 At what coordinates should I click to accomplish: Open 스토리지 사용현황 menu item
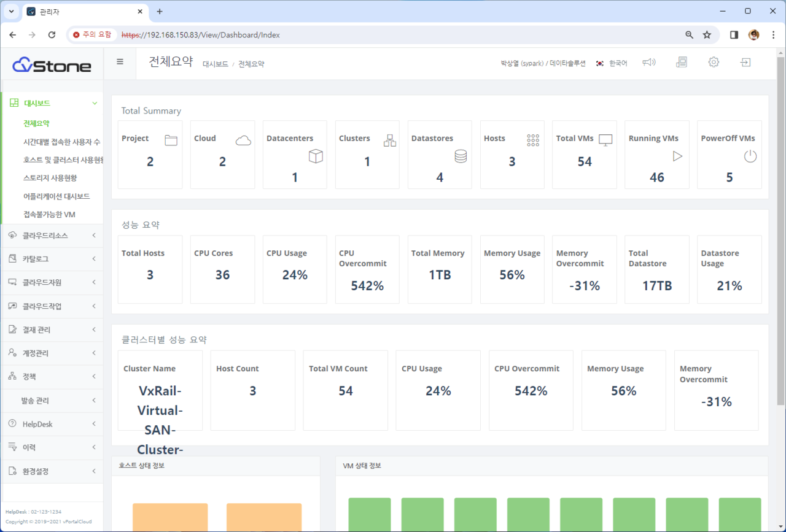[x=50, y=178]
